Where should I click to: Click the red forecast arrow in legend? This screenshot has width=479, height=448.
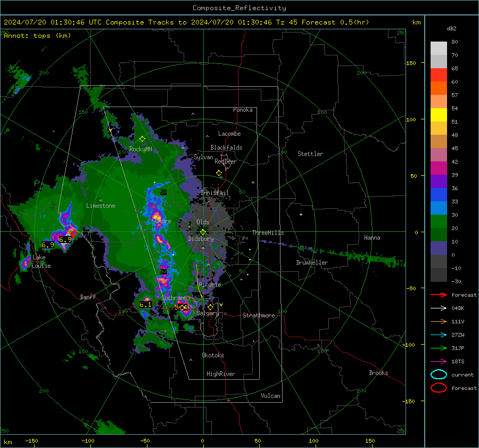point(439,295)
